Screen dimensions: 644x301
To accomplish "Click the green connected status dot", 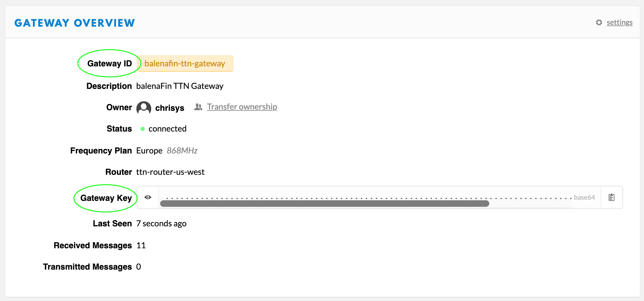I will (x=143, y=129).
